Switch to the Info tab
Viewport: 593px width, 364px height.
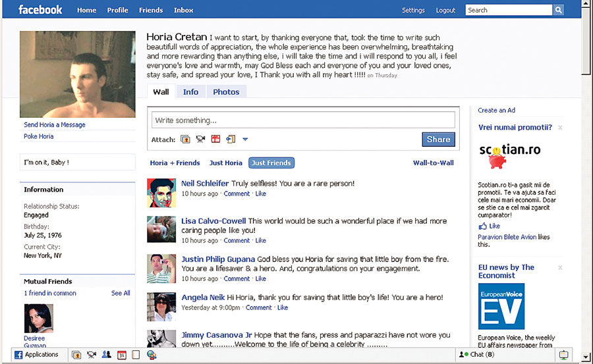190,92
